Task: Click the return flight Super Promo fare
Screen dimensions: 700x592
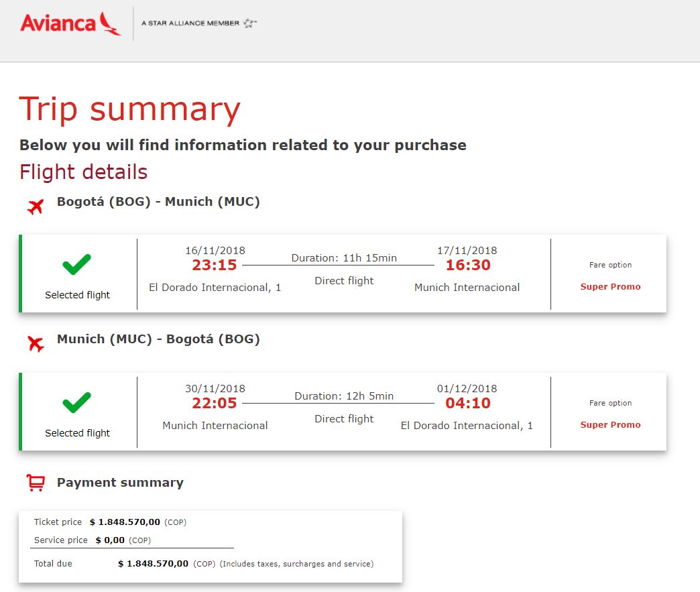Action: [610, 425]
